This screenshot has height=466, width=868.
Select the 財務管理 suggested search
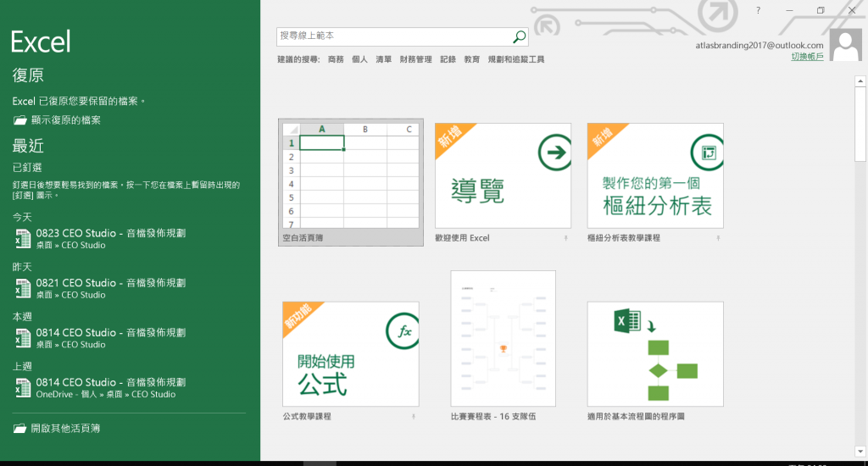pyautogui.click(x=415, y=59)
